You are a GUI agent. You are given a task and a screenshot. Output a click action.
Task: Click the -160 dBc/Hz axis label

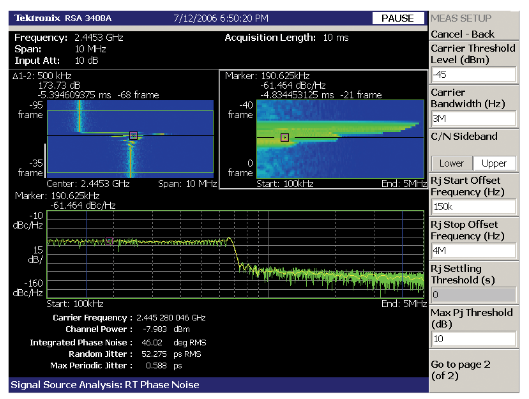(x=28, y=288)
